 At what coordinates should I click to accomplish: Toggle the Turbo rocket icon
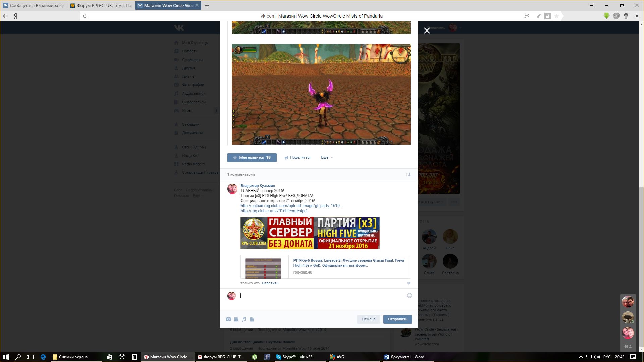(x=538, y=16)
